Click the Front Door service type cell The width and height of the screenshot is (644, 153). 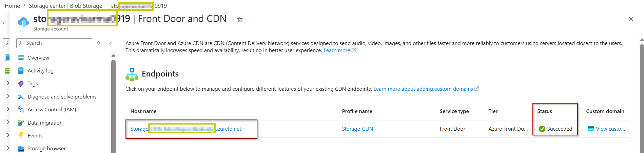[452, 129]
